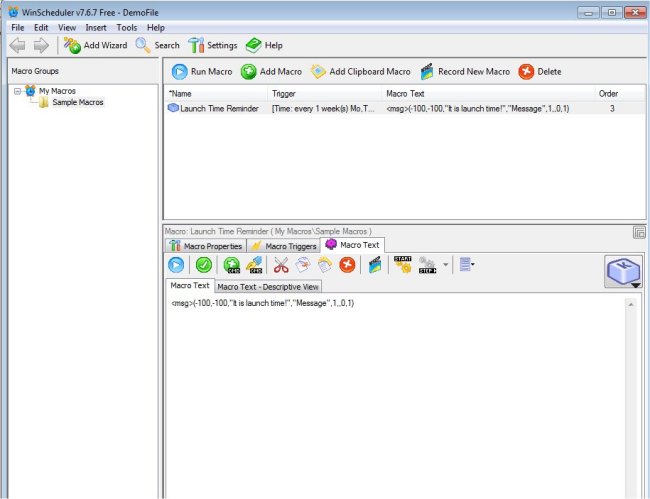Open Search from the toolbar

click(157, 45)
